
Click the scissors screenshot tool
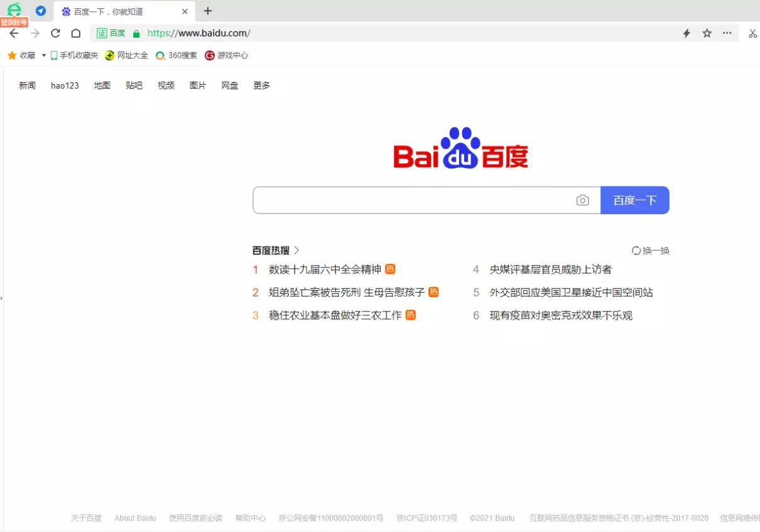752,33
